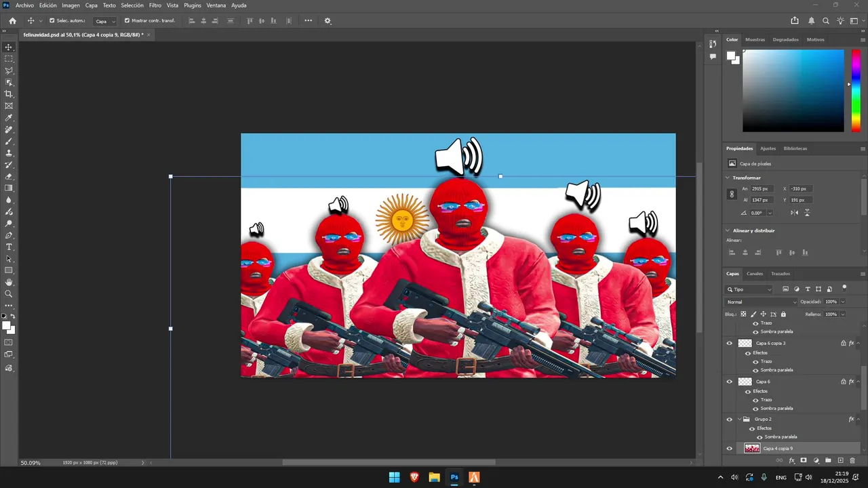The image size is (868, 488).
Task: Open the Imagen menu
Action: point(71,5)
